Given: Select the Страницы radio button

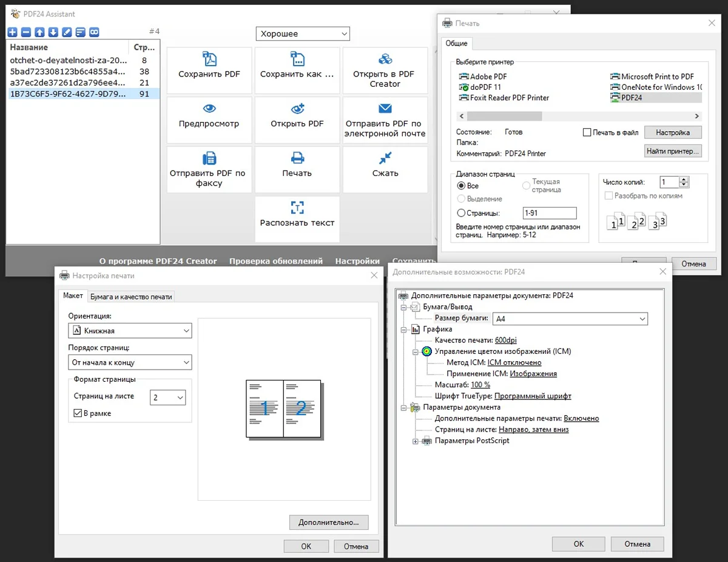Looking at the screenshot, I should click(x=462, y=213).
